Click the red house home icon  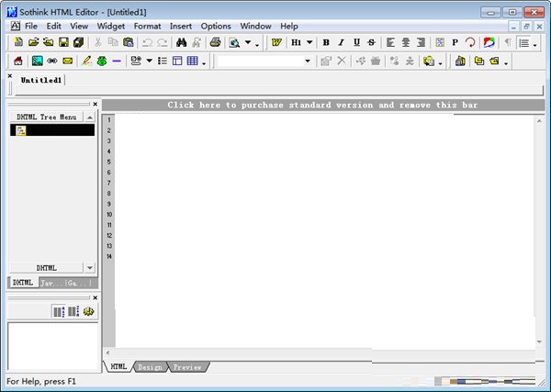(x=18, y=62)
